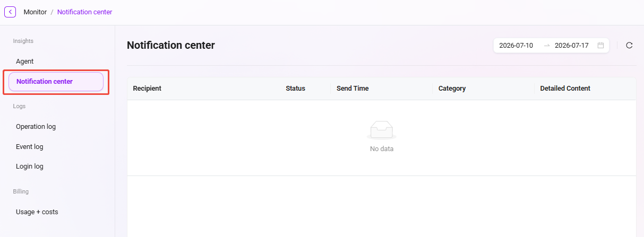Open the calendar icon in date range
644x237 pixels.
point(600,46)
